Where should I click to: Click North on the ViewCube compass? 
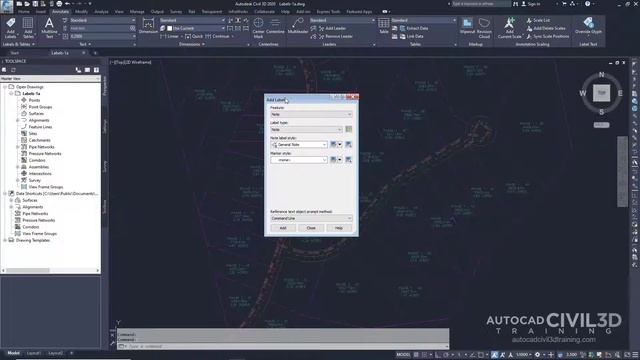[601, 75]
